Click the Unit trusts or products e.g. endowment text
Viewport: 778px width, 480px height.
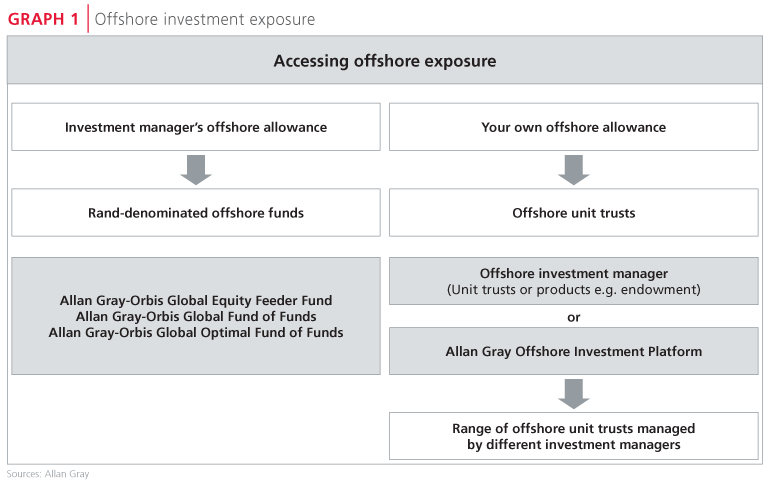pyautogui.click(x=574, y=289)
